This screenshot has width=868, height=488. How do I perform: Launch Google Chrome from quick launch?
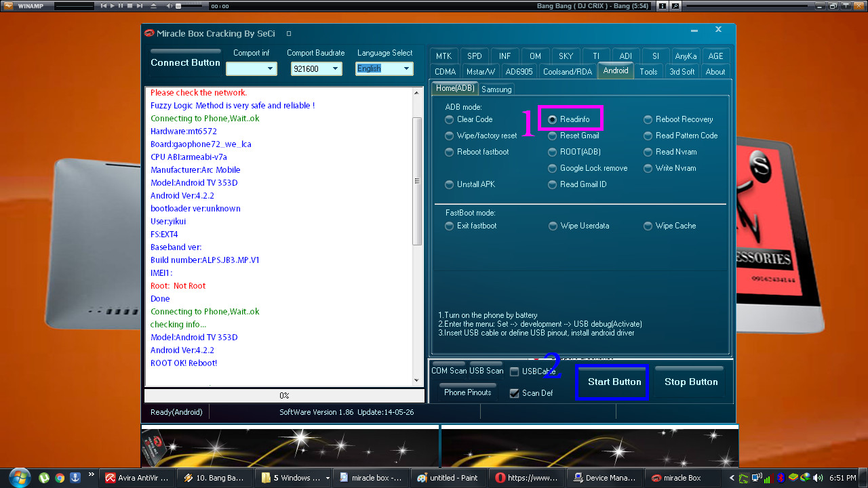coord(60,478)
